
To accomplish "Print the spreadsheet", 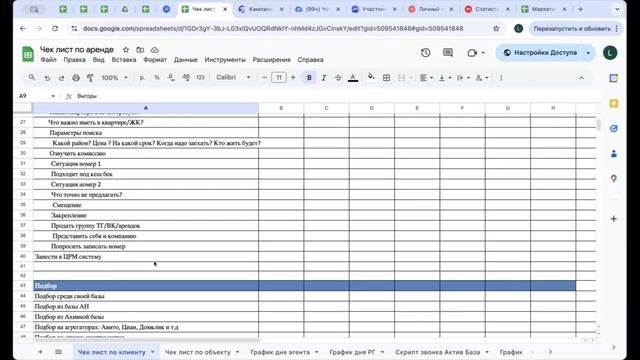I will (76, 78).
